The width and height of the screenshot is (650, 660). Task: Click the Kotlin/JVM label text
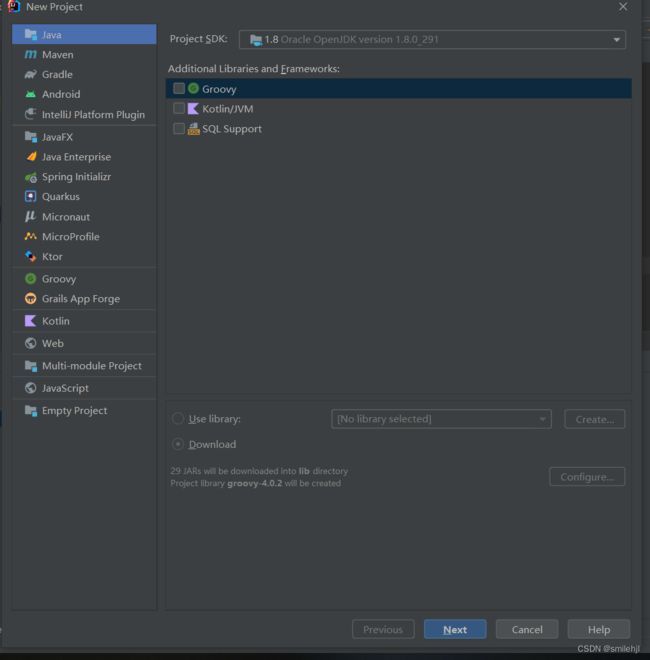click(228, 109)
